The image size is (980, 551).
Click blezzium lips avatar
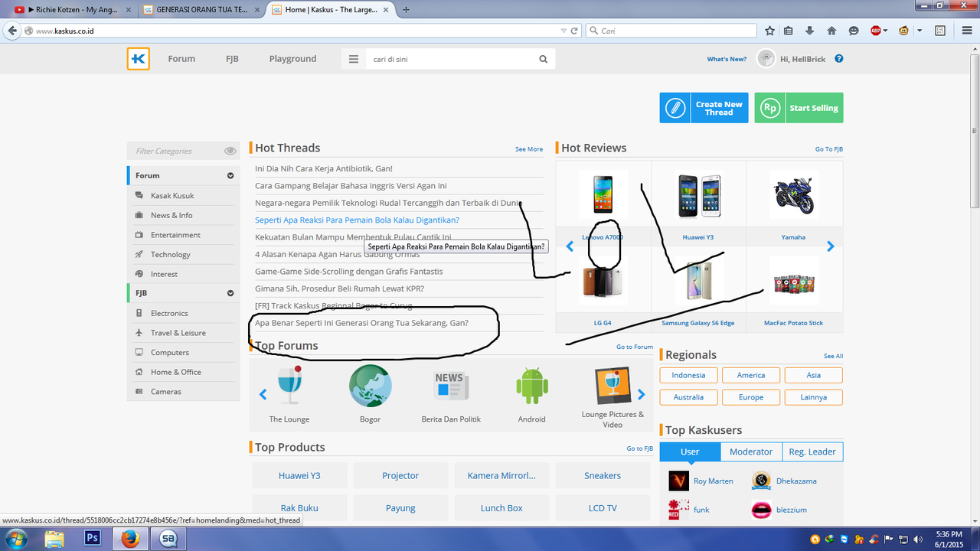point(761,509)
